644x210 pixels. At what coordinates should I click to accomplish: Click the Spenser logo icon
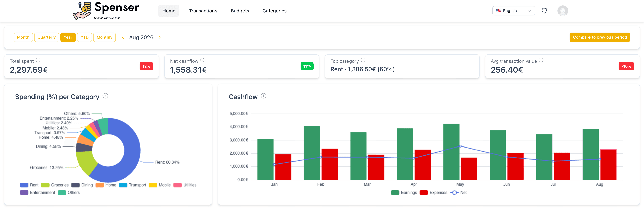click(x=82, y=11)
